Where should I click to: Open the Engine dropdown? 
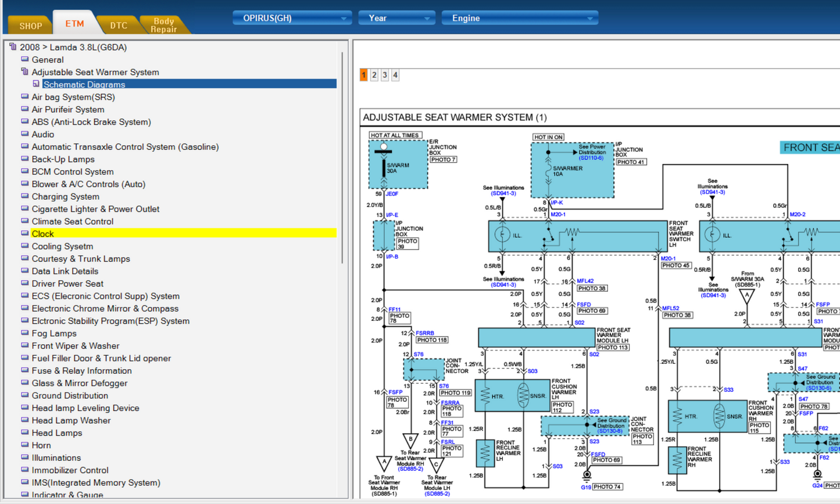(x=520, y=18)
